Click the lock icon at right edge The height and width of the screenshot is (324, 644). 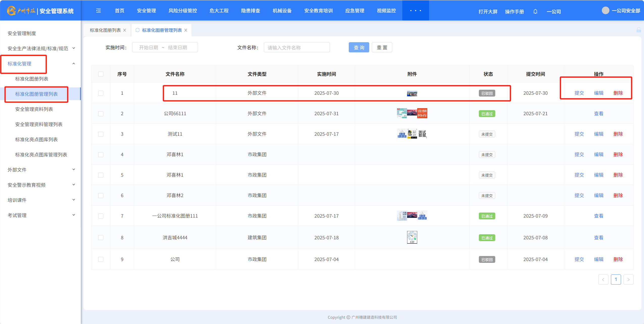pos(638,30)
